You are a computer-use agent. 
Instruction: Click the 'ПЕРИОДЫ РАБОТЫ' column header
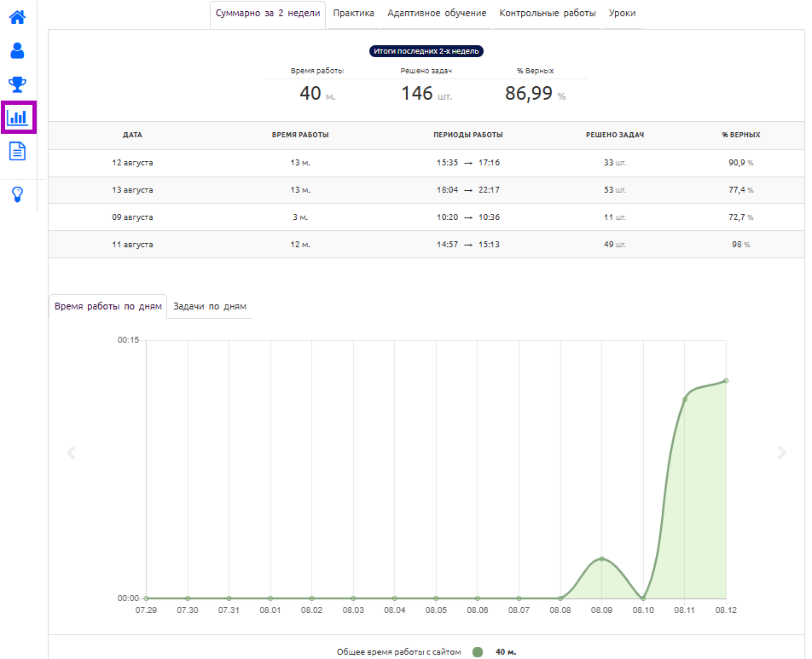(x=468, y=135)
